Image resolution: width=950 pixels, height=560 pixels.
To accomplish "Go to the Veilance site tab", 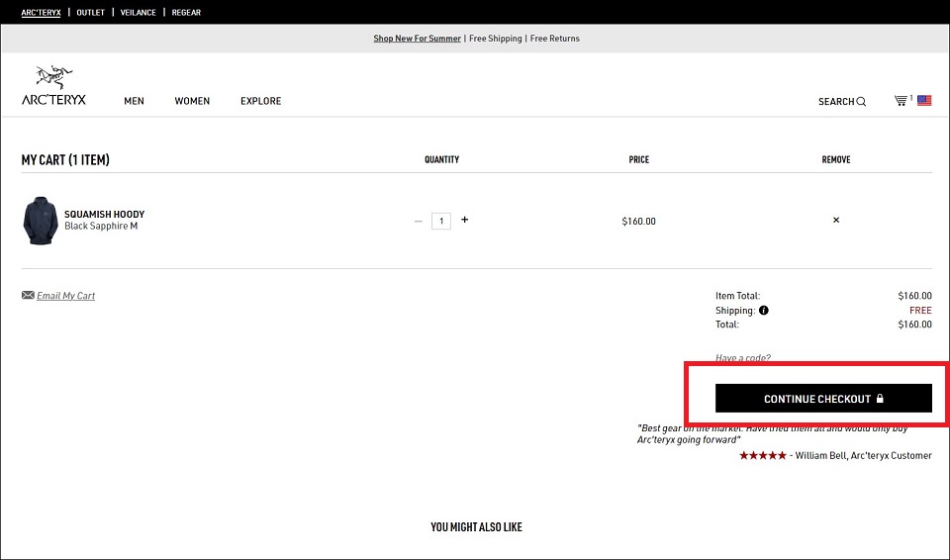I will point(139,12).
